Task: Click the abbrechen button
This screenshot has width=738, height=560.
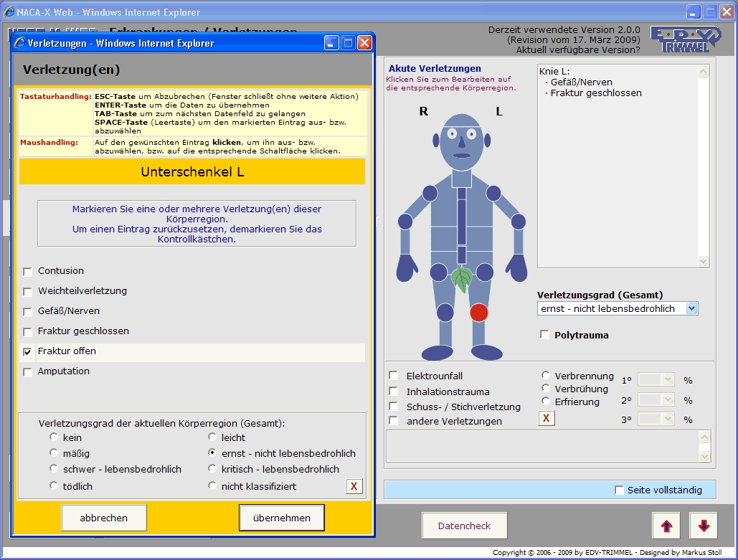Action: [103, 518]
